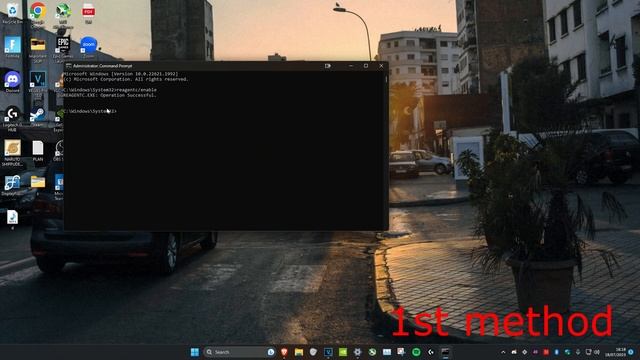Viewport: 640px width, 360px height.
Task: Click the taskbar Search box
Action: (239, 352)
